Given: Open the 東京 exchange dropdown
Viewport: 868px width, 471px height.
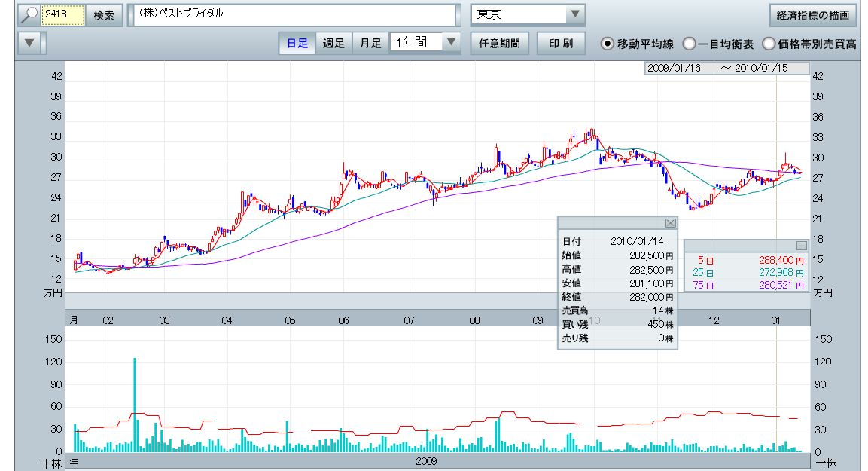Looking at the screenshot, I should tap(574, 14).
